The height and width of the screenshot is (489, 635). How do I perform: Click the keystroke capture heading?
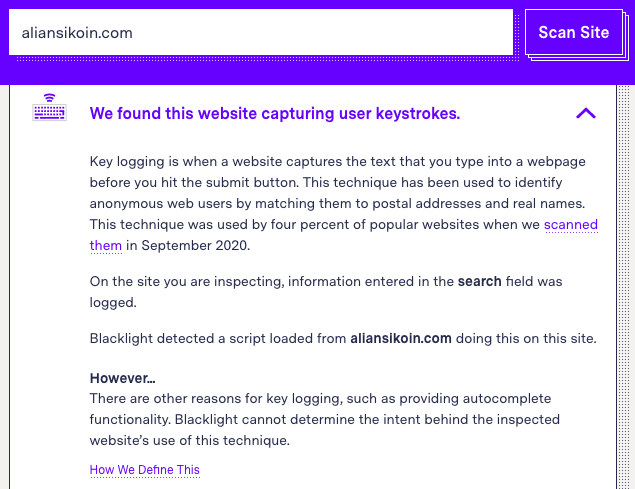coord(275,113)
